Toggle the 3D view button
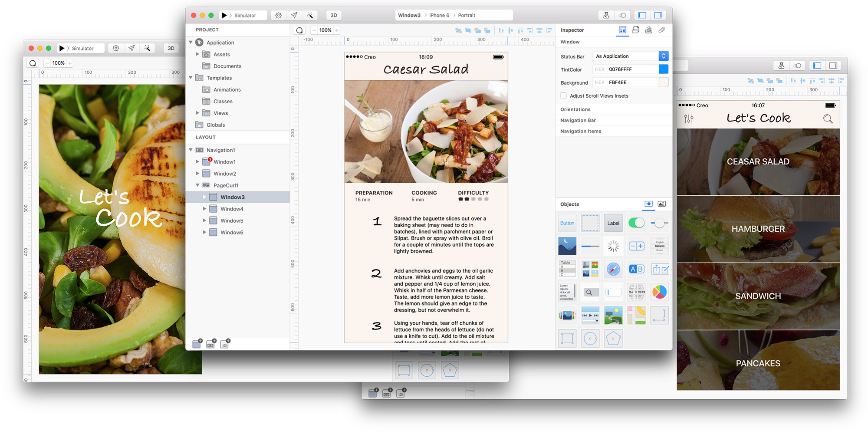868x434 pixels. 334,15
